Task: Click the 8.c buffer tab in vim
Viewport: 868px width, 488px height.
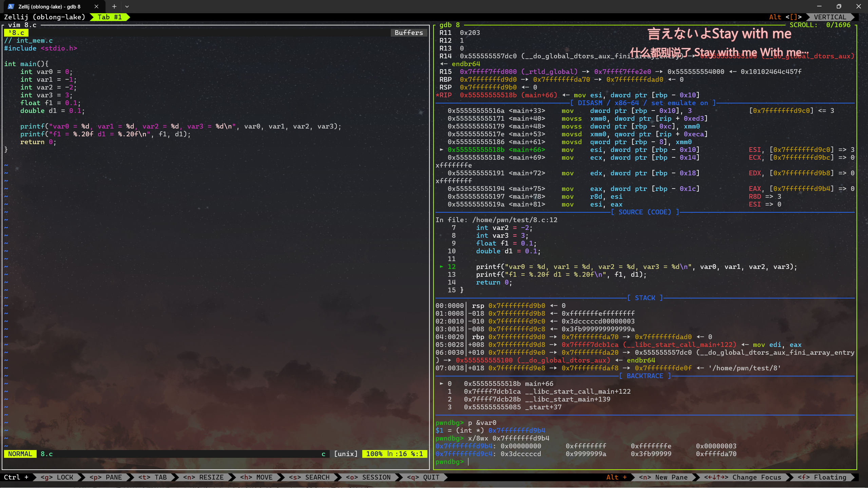Action: [16, 33]
